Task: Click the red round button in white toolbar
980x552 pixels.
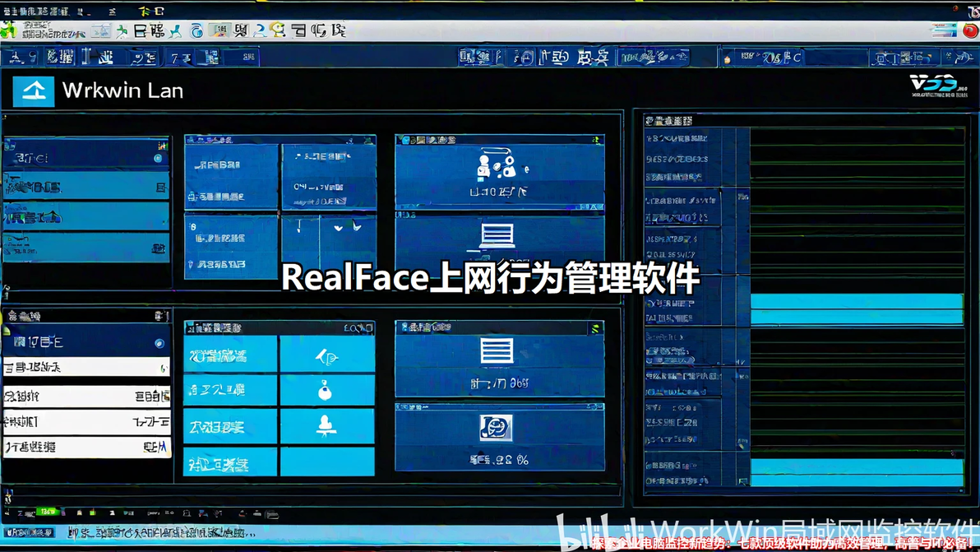Action: pyautogui.click(x=970, y=30)
